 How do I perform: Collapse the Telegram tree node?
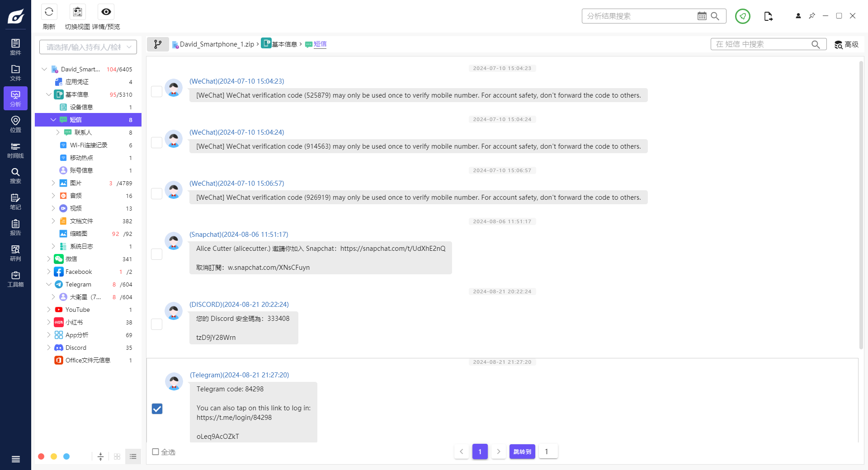49,284
